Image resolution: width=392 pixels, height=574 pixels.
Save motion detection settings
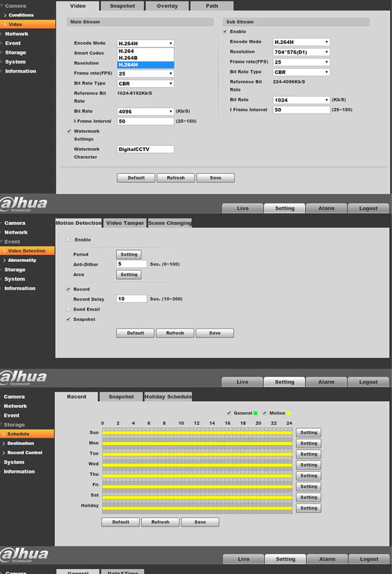[215, 333]
